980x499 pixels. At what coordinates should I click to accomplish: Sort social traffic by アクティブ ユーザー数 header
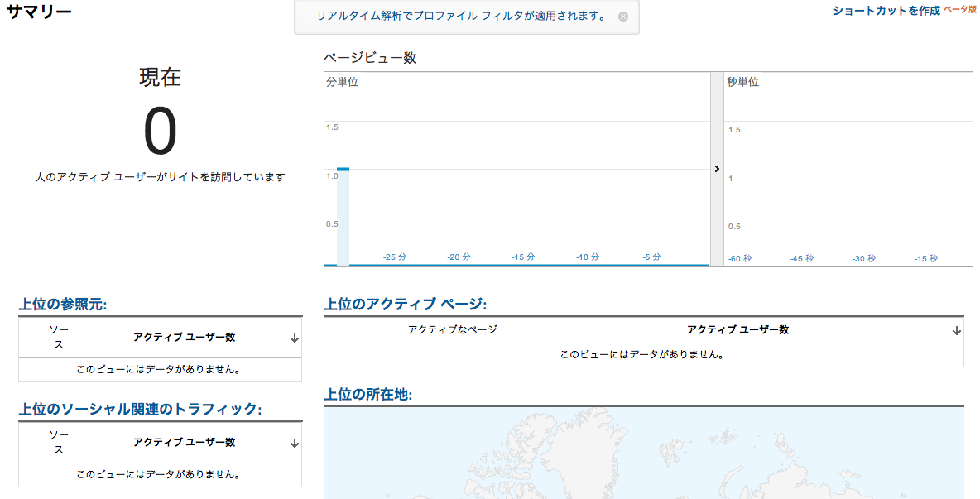[x=184, y=443]
